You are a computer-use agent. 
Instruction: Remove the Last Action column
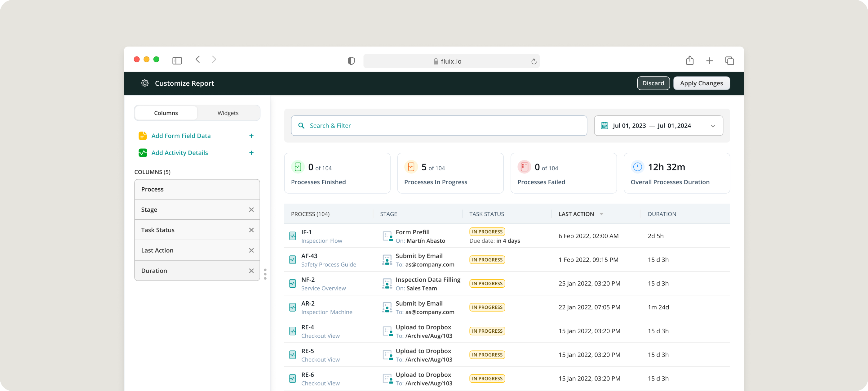pos(251,250)
